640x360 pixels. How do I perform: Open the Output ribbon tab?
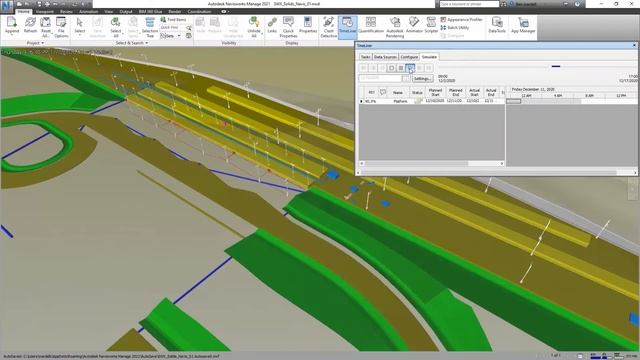(x=126, y=11)
